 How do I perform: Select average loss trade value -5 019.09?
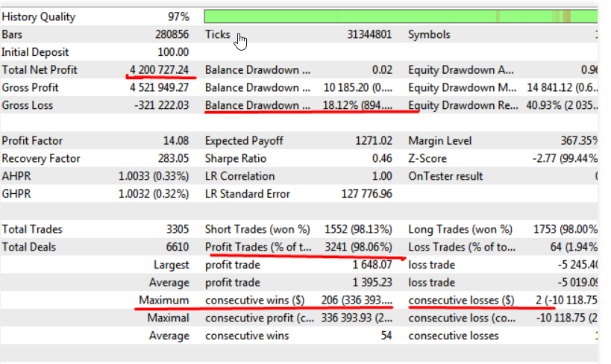577,283
